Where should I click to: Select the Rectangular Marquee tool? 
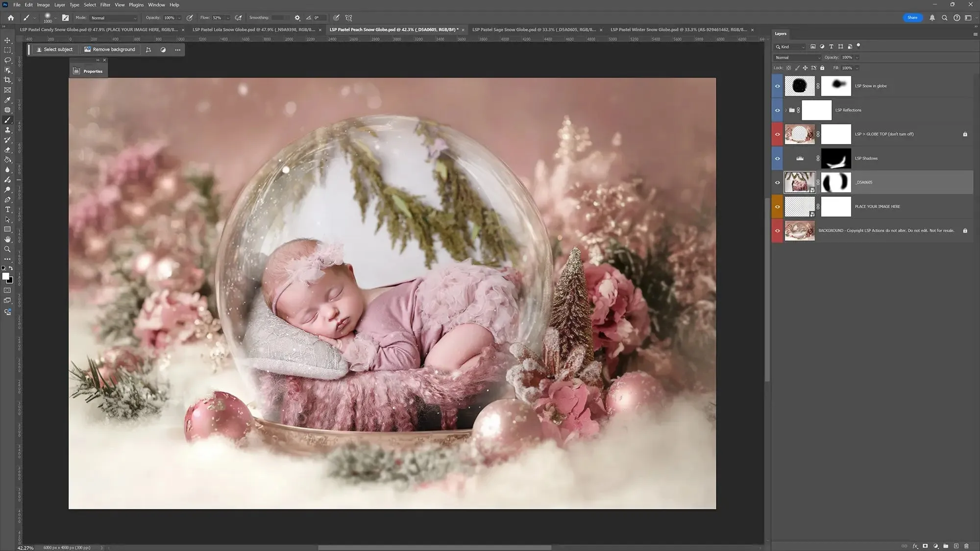click(x=7, y=50)
